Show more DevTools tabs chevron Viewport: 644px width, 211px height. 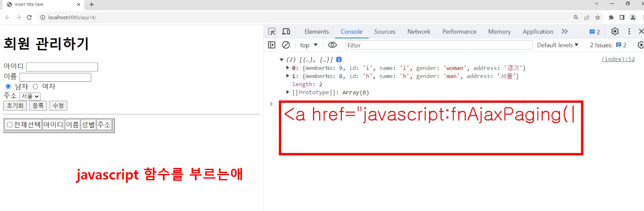565,32
